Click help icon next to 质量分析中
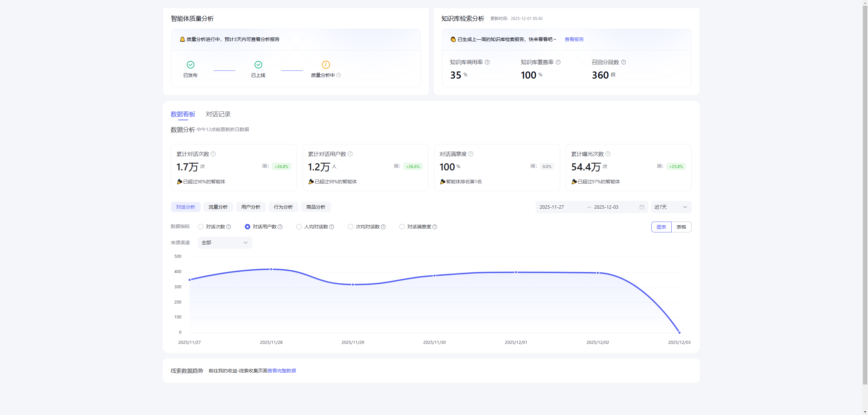This screenshot has height=415, width=868. [x=338, y=75]
